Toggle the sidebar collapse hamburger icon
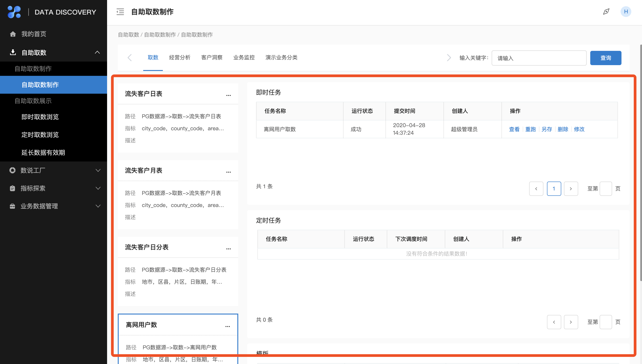This screenshot has width=642, height=364. click(120, 12)
